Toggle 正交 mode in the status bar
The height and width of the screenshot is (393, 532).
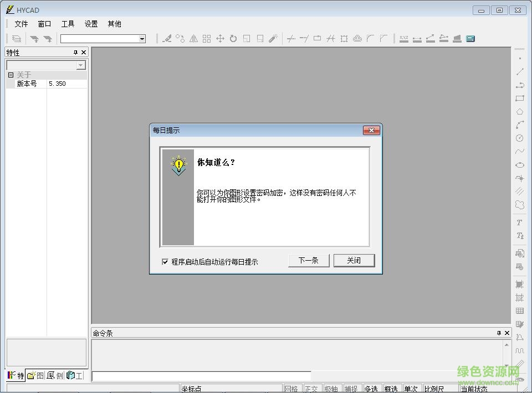click(x=312, y=389)
